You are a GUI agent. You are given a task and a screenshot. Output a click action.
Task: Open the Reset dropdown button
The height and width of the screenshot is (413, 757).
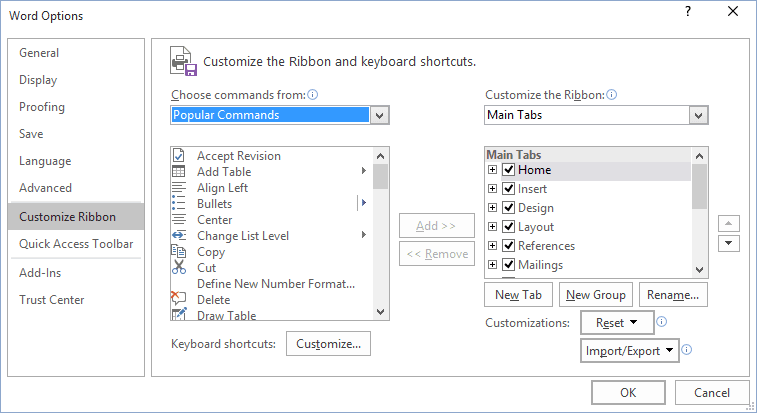pos(617,322)
